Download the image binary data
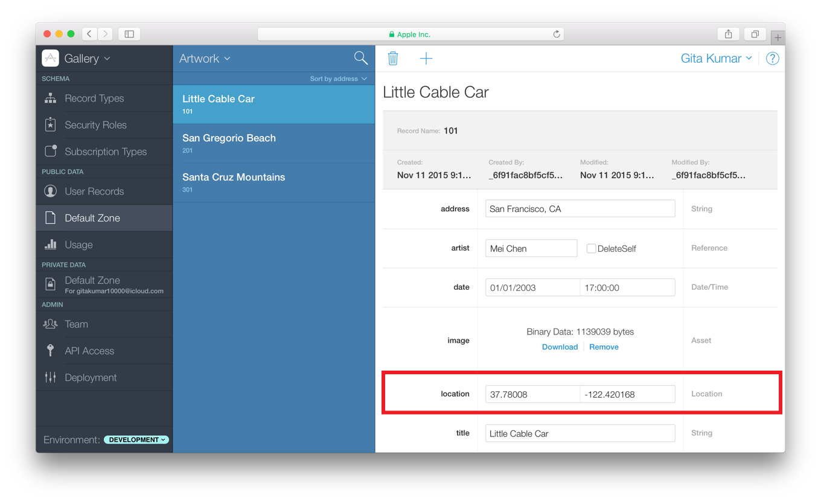 pyautogui.click(x=560, y=346)
